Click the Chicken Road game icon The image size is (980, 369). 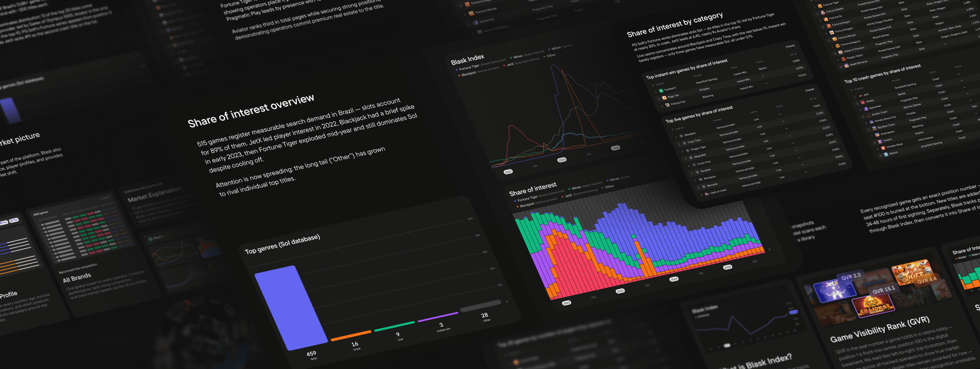883,147
